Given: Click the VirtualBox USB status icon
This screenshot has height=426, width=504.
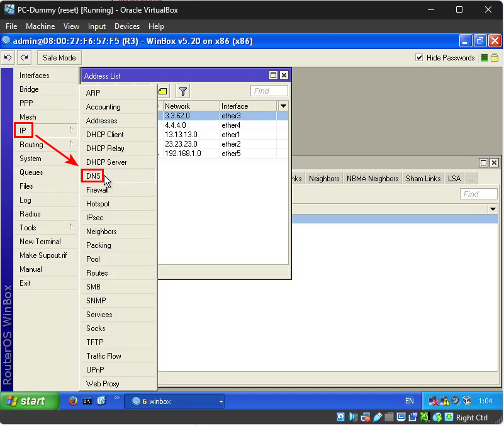Looking at the screenshot, I should coord(378,417).
